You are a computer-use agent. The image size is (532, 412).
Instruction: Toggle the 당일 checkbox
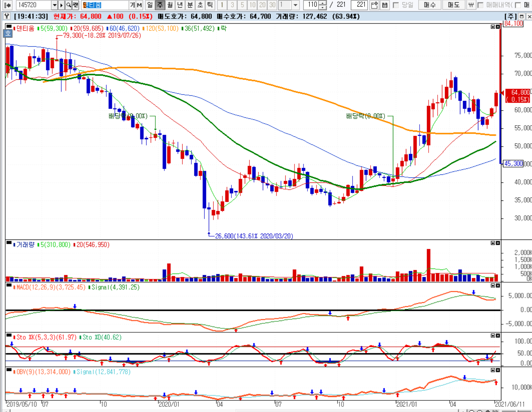tap(396, 5)
